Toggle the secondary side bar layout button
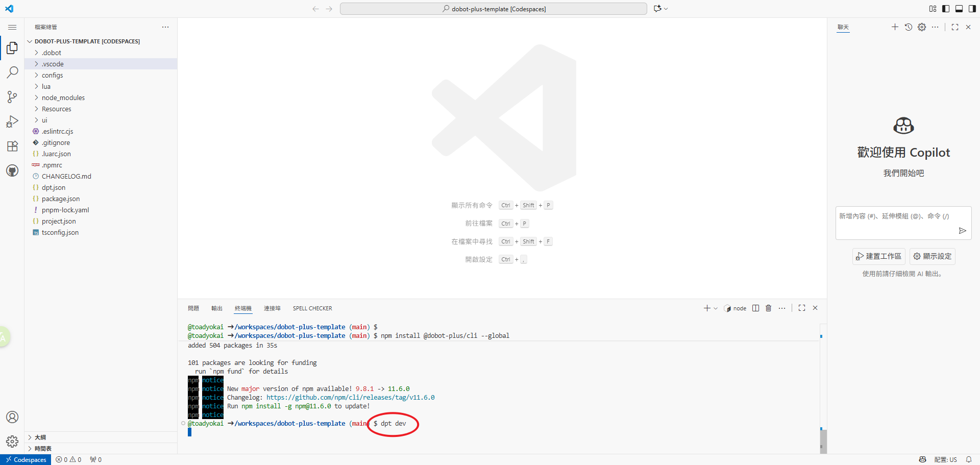The width and height of the screenshot is (980, 465). [x=972, y=9]
